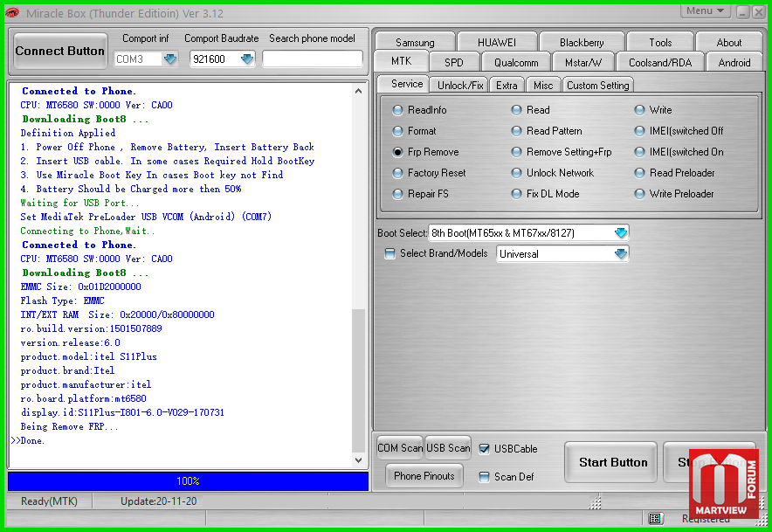
Task: Click the '>>Done.' log line
Action: [x=28, y=440]
